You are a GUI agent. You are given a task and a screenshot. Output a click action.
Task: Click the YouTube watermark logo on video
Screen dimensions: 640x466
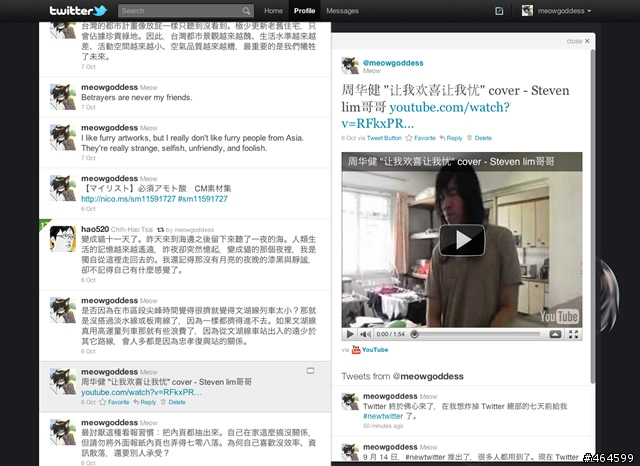point(558,316)
